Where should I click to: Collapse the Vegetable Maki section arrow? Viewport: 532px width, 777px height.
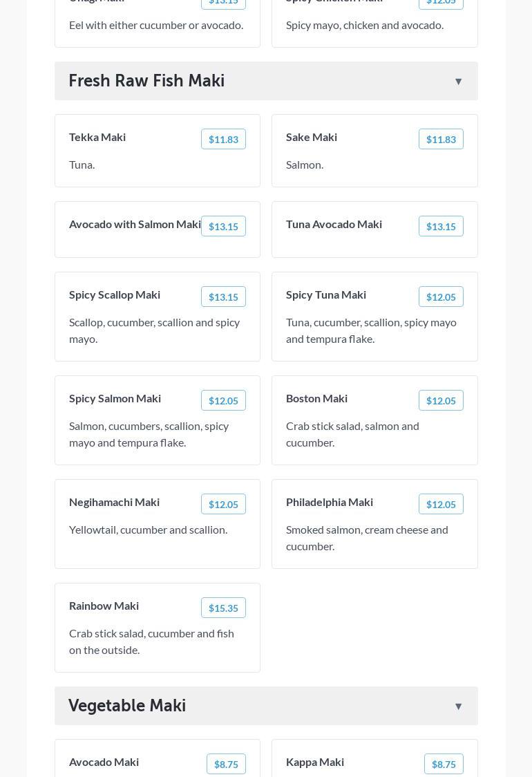(x=458, y=706)
